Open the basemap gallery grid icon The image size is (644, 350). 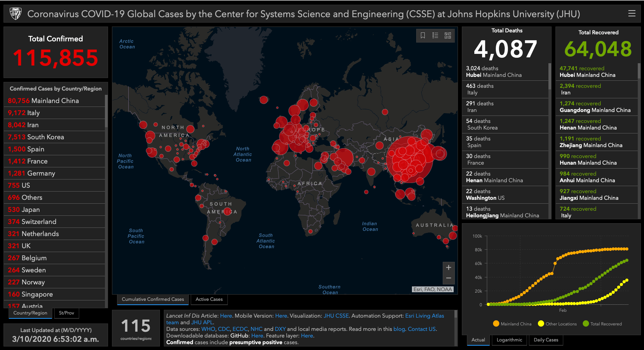(x=448, y=36)
